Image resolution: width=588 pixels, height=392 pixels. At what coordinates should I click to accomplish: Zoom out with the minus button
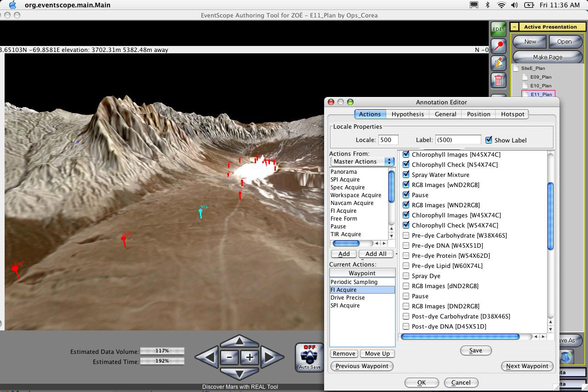[x=229, y=357]
